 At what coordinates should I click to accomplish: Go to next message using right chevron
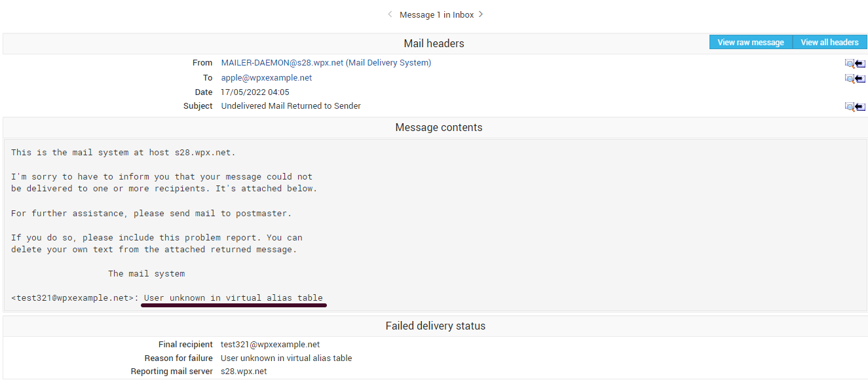(x=481, y=14)
